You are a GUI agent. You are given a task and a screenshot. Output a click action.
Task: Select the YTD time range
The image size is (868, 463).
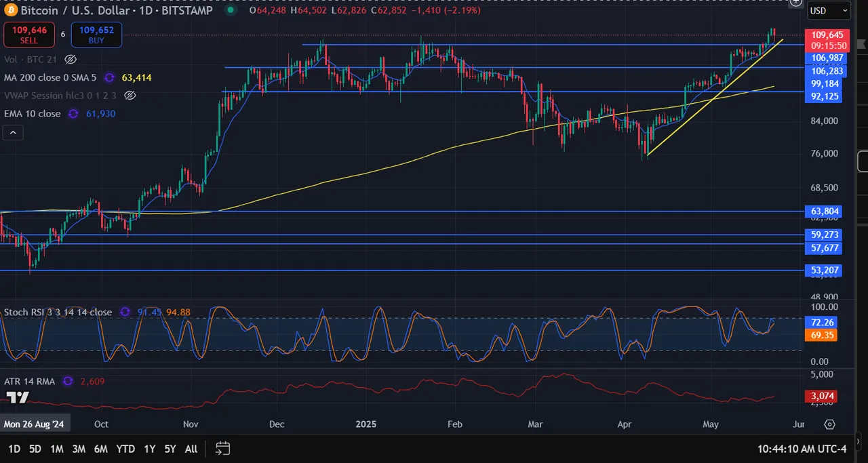click(x=125, y=449)
